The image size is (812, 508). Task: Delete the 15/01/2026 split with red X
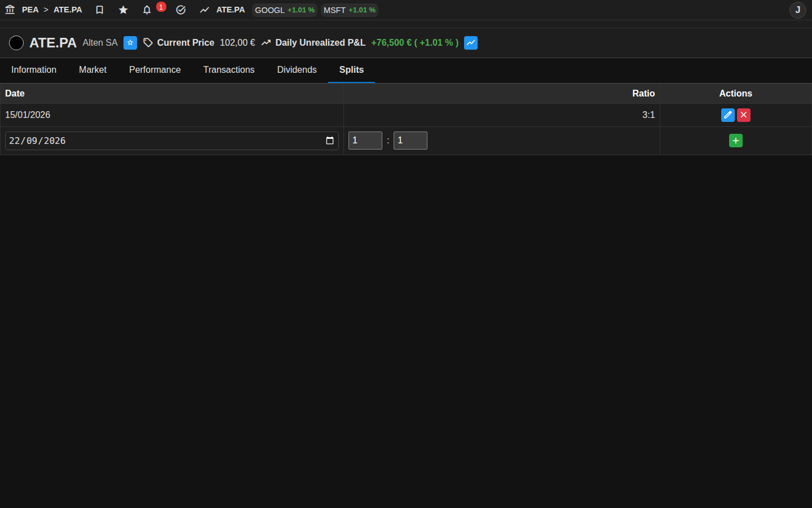744,115
